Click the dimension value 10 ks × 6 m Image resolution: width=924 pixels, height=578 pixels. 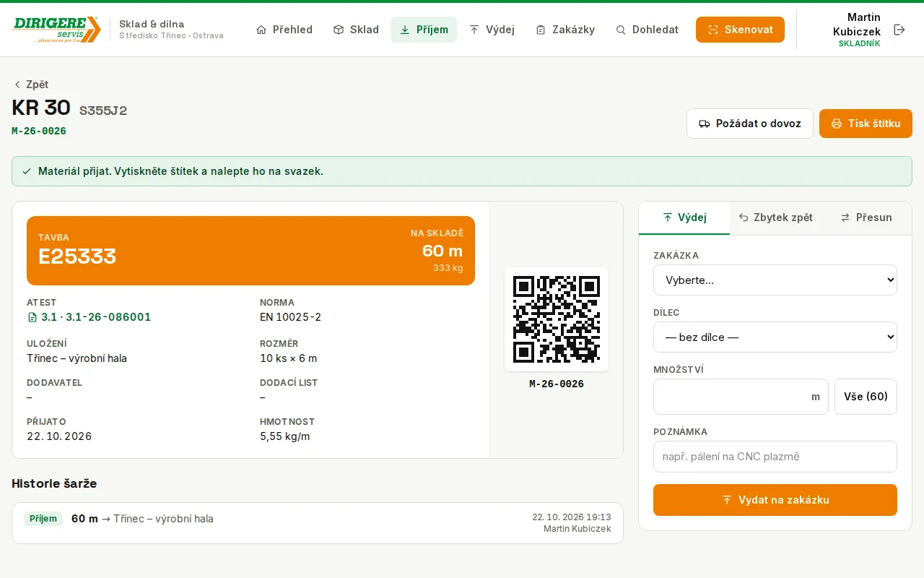pos(288,358)
